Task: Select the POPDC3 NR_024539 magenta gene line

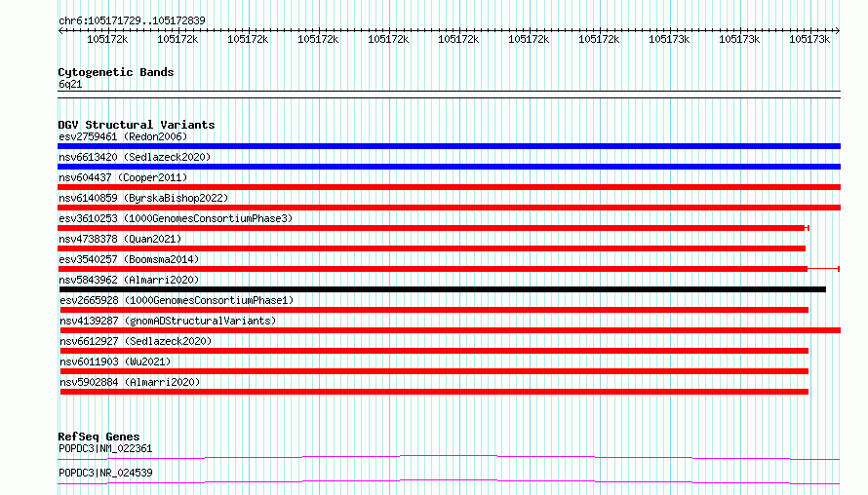Action: point(449,481)
